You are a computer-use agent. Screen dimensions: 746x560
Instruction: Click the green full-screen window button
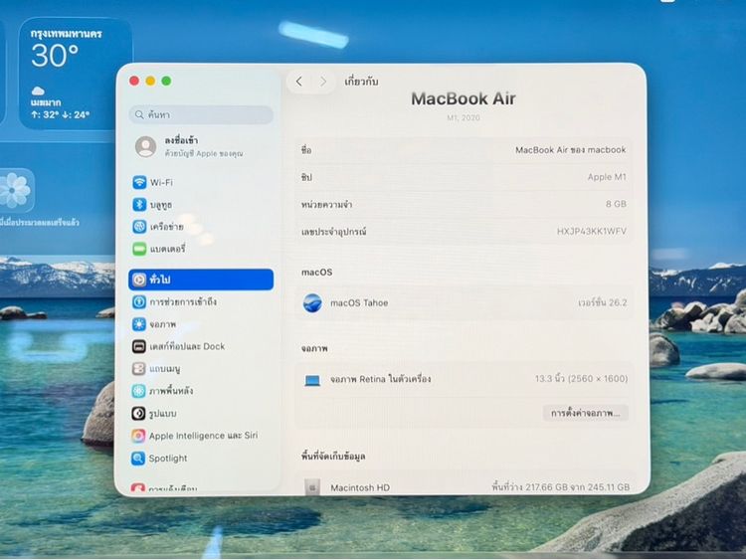166,81
